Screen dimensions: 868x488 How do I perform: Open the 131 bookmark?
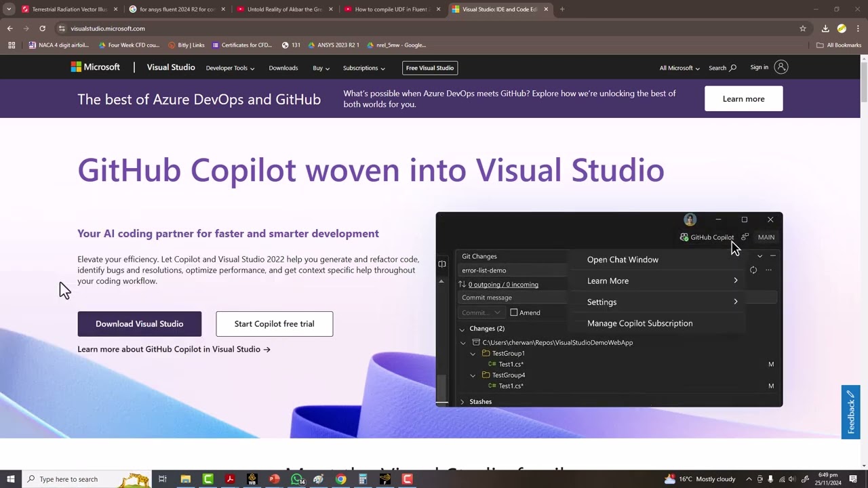[290, 45]
